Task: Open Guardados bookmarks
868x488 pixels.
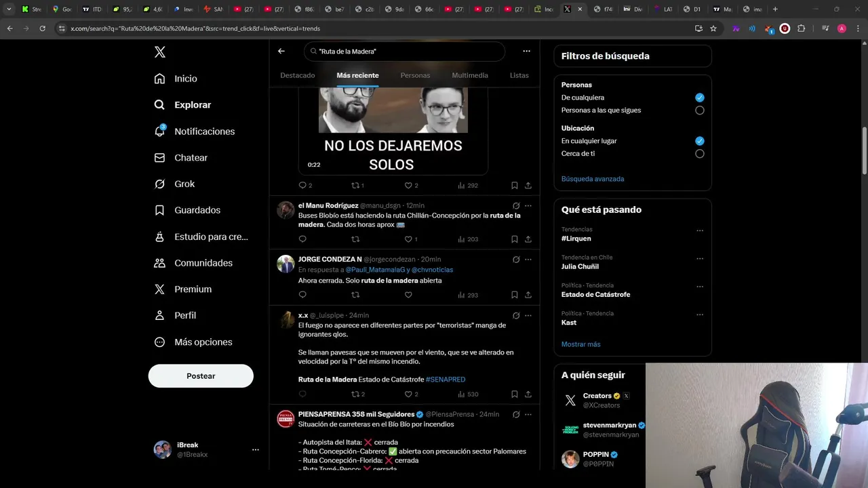Action: [x=187, y=210]
